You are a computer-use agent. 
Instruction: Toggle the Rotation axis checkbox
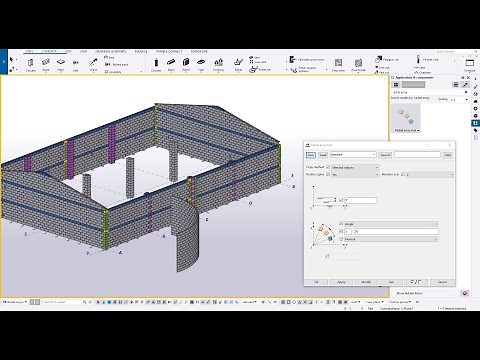pos(403,174)
